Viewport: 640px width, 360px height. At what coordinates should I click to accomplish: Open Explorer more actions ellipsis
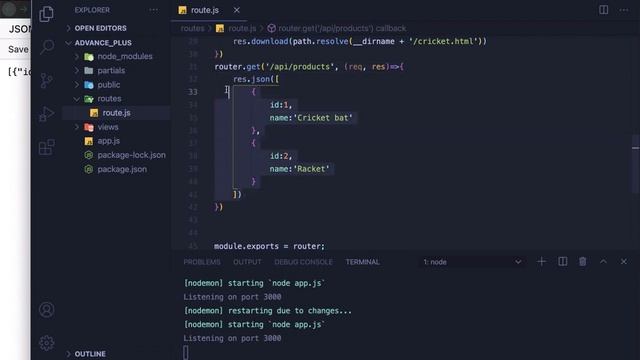point(153,10)
